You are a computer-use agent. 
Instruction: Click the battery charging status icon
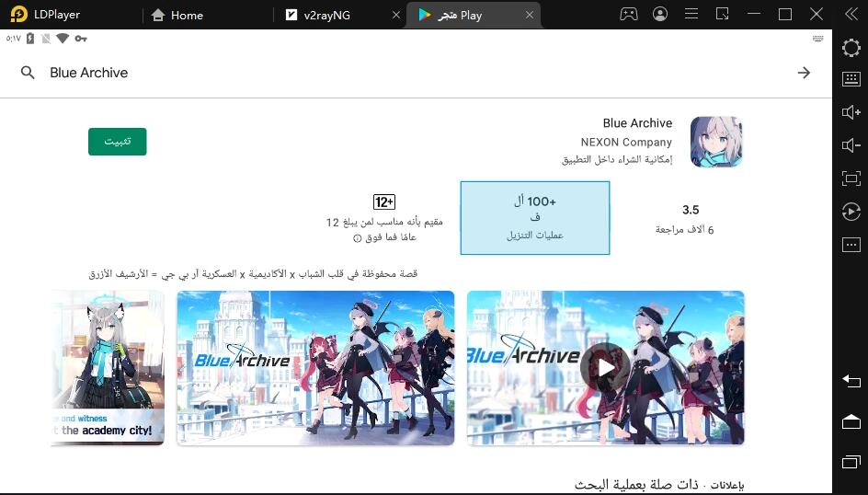click(30, 39)
